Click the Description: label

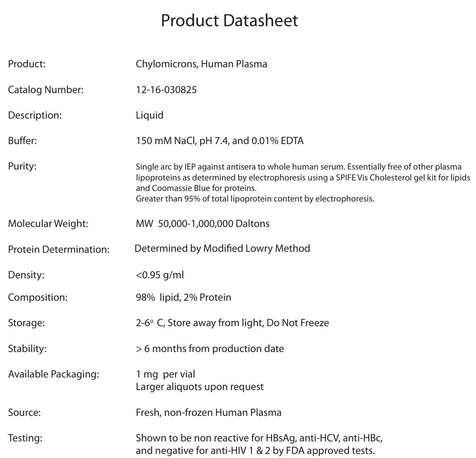35,115
